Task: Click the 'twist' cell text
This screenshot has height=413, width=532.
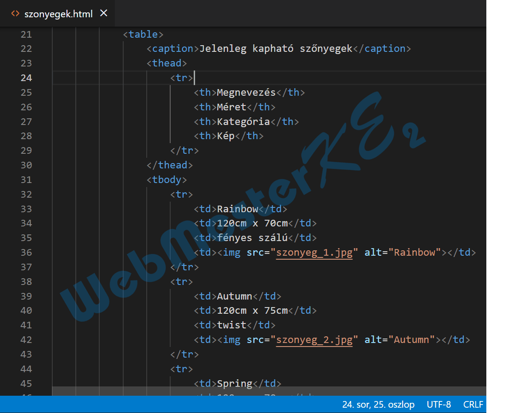Action: 232,325
